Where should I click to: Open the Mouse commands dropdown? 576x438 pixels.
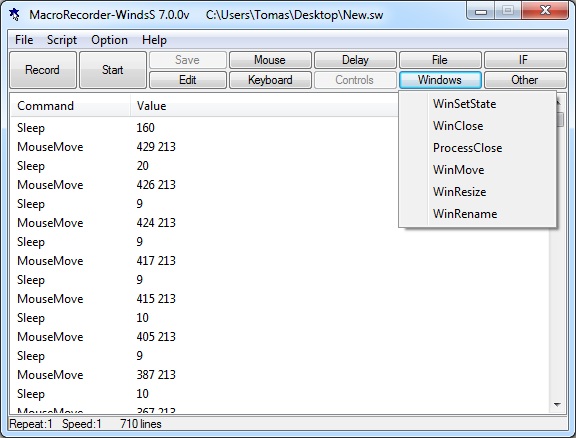(x=270, y=60)
